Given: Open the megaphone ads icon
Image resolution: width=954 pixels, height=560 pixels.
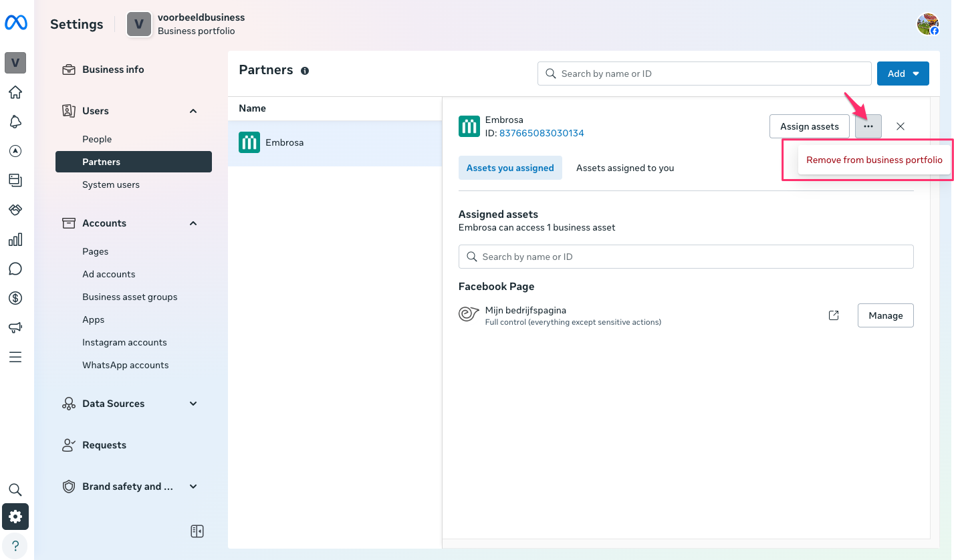Looking at the screenshot, I should pos(15,327).
